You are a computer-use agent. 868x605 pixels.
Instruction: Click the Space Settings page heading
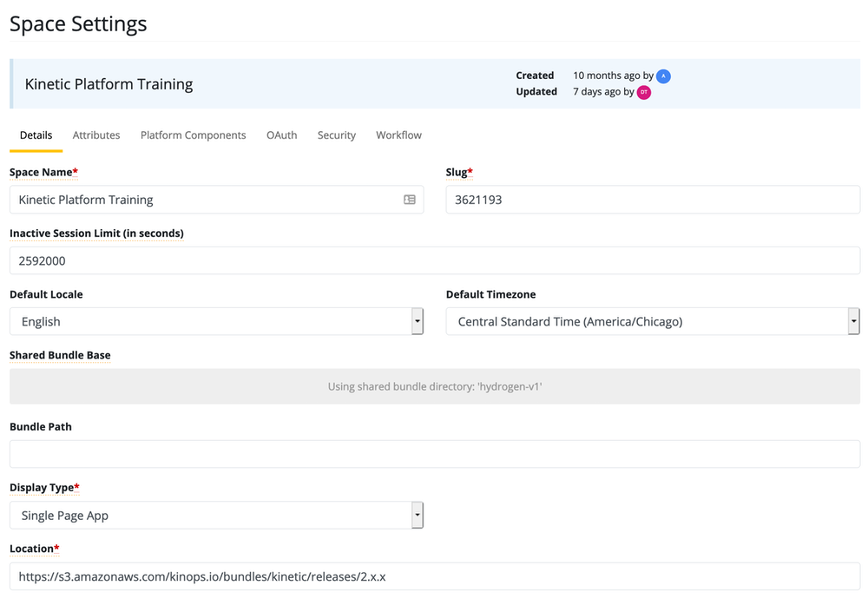pyautogui.click(x=78, y=23)
